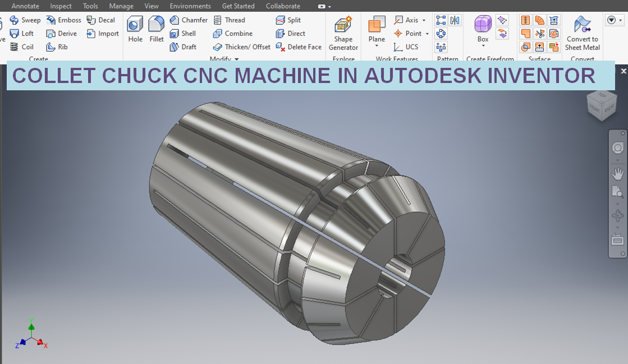Select Rectangular Pattern tool
This screenshot has width=628, height=364.
(441, 20)
